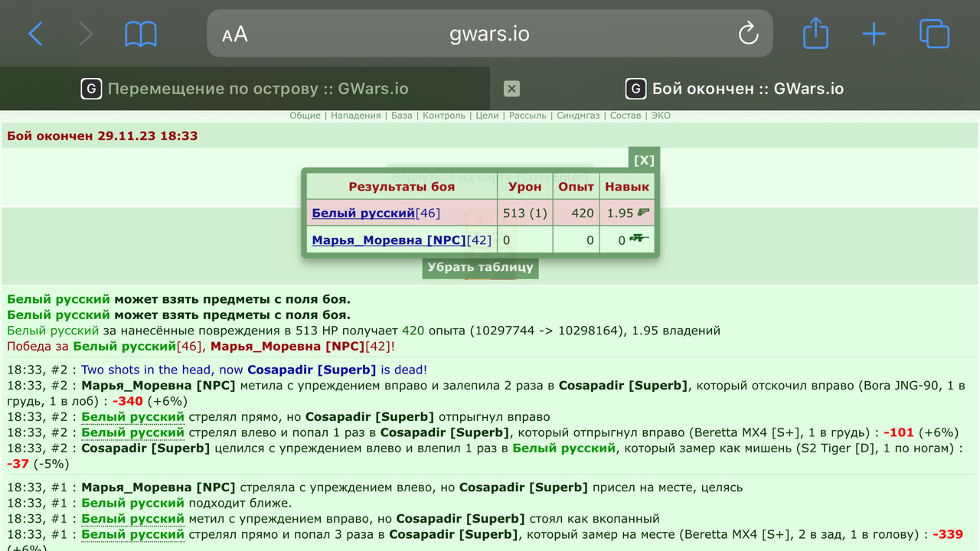Click the -340 damage value

127,401
